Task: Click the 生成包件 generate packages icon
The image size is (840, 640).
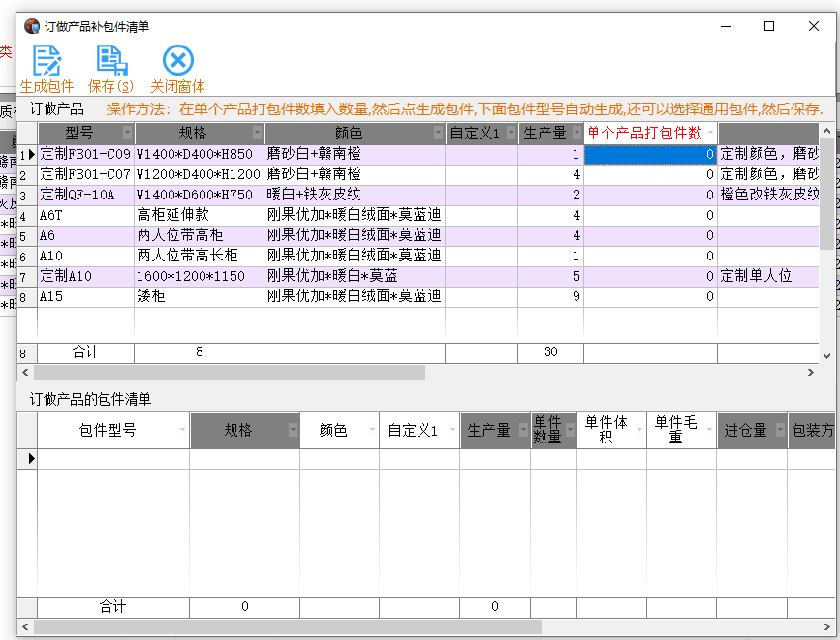Action: point(47,60)
